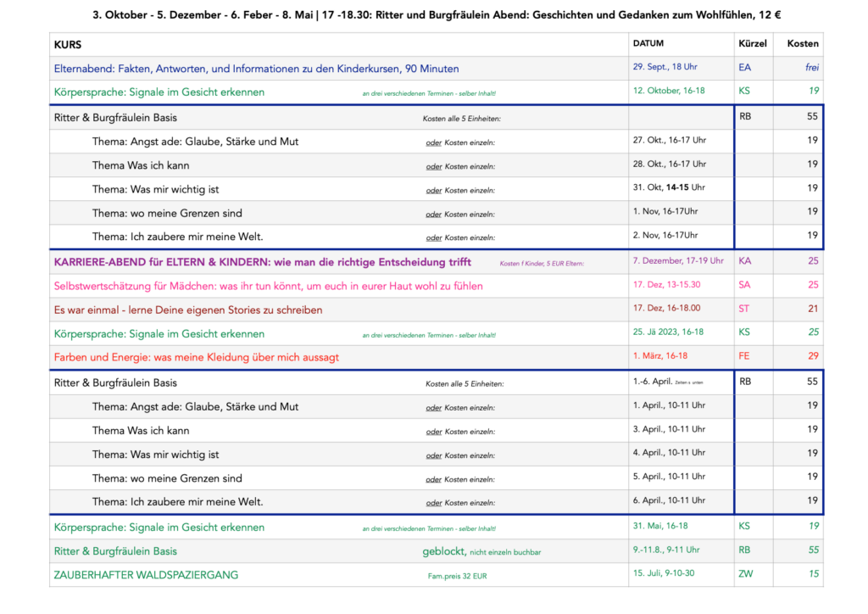Viewport: 868px width, 614px height.
Task: Click the cost value "21"
Action: click(x=813, y=309)
